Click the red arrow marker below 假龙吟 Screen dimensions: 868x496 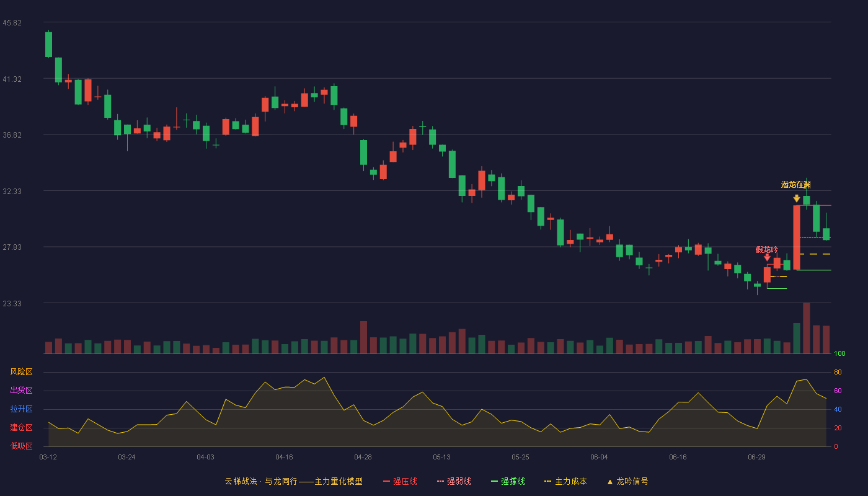click(767, 257)
